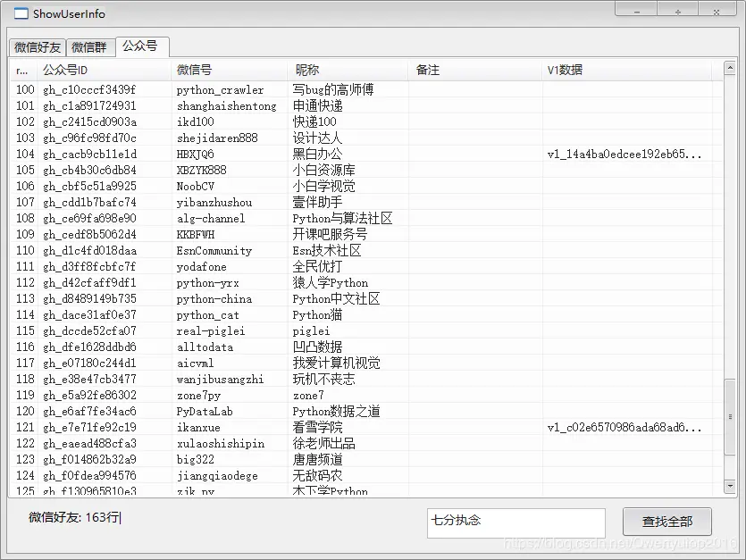
Task: Click the cell ikanxue
Action: pyautogui.click(x=198, y=427)
